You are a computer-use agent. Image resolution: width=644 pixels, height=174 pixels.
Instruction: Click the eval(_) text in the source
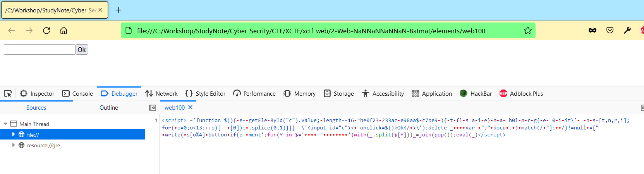[x=467, y=135]
